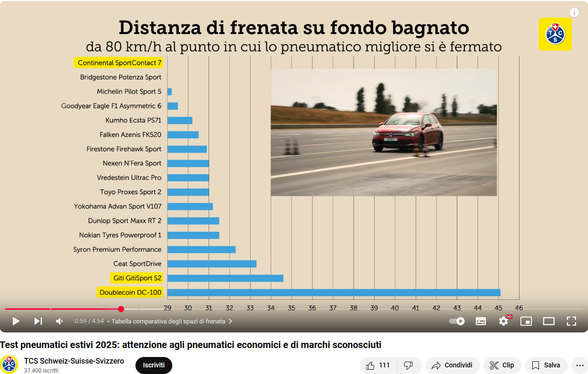
Task: Click the 'Yokohama Advan Sport V107' label
Action: (118, 206)
